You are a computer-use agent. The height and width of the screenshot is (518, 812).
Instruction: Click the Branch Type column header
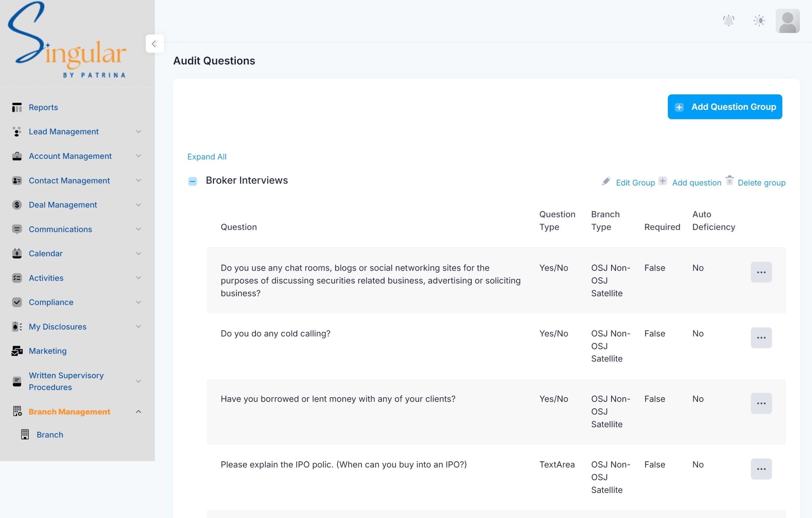pos(605,221)
